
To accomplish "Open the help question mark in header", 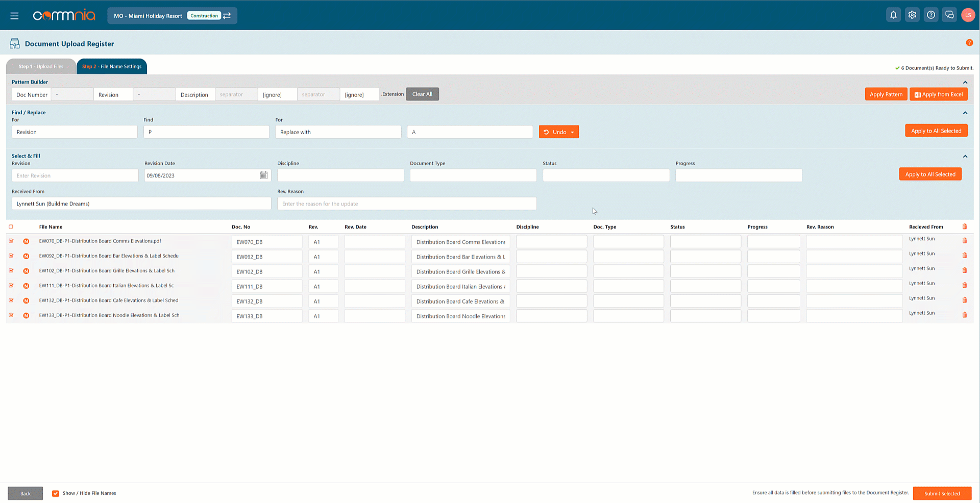I will 931,15.
